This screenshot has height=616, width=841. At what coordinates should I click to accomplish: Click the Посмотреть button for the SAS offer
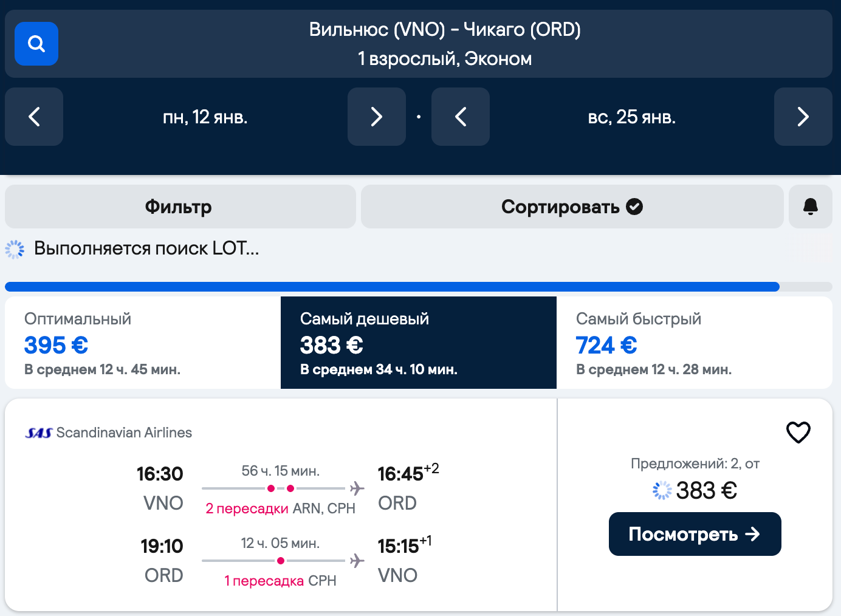(695, 534)
